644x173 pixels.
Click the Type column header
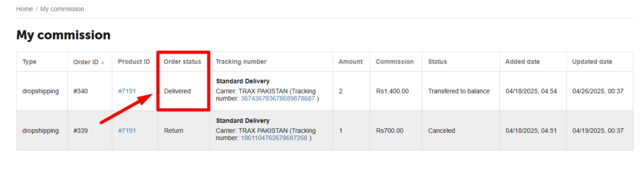pos(29,62)
